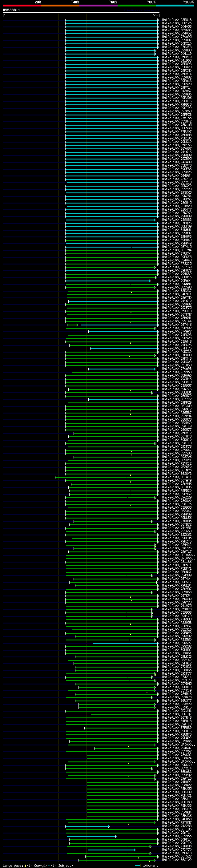Click hit label UniRef100_A7PJ07

coord(177,132)
